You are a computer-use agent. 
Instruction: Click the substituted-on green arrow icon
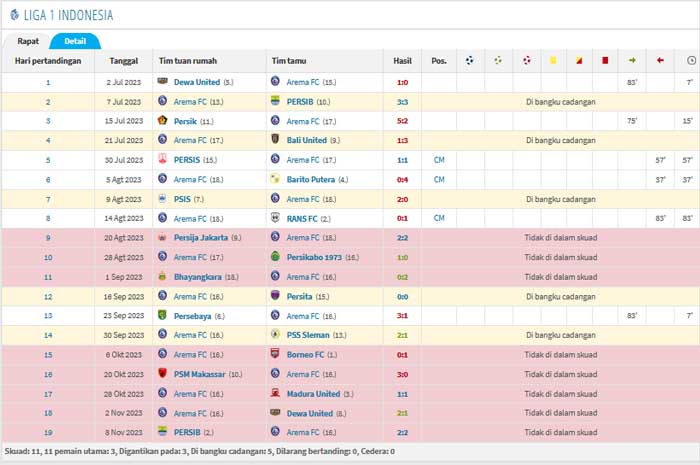tap(632, 60)
